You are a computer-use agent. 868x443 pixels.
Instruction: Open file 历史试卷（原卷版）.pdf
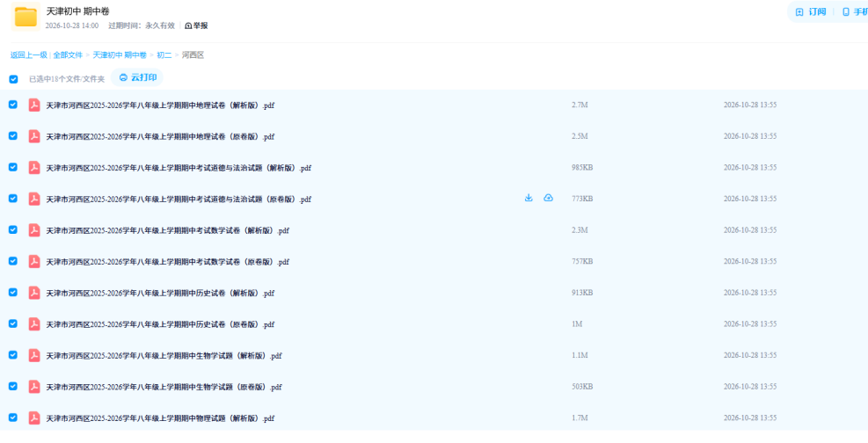[x=161, y=324]
